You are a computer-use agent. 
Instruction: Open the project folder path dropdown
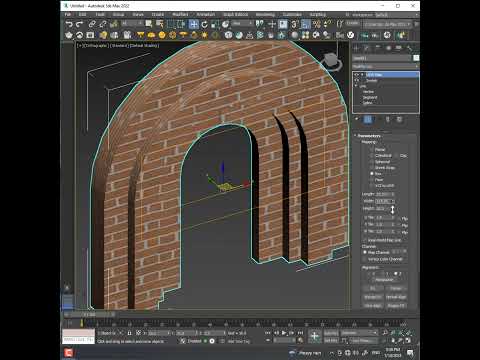click(387, 24)
